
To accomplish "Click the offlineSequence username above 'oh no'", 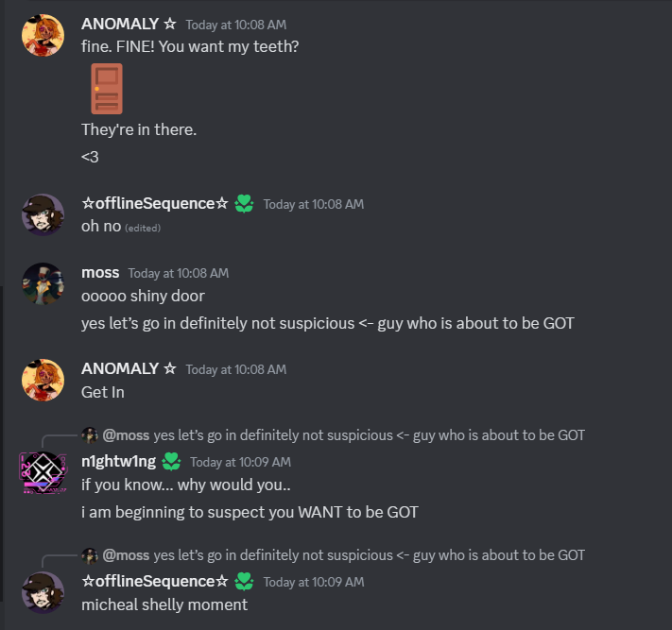I will 155,203.
